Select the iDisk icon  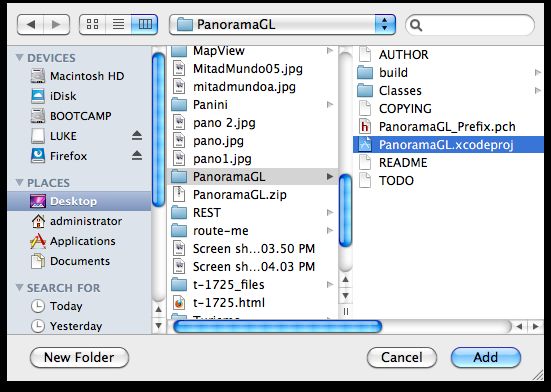(38, 96)
